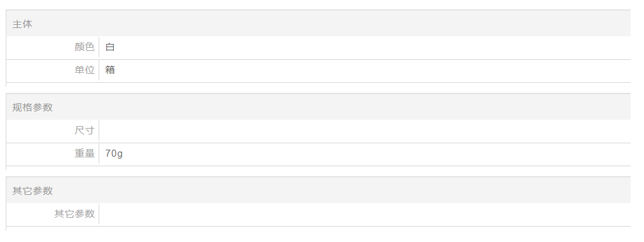Click the 70g weight value

tap(114, 153)
